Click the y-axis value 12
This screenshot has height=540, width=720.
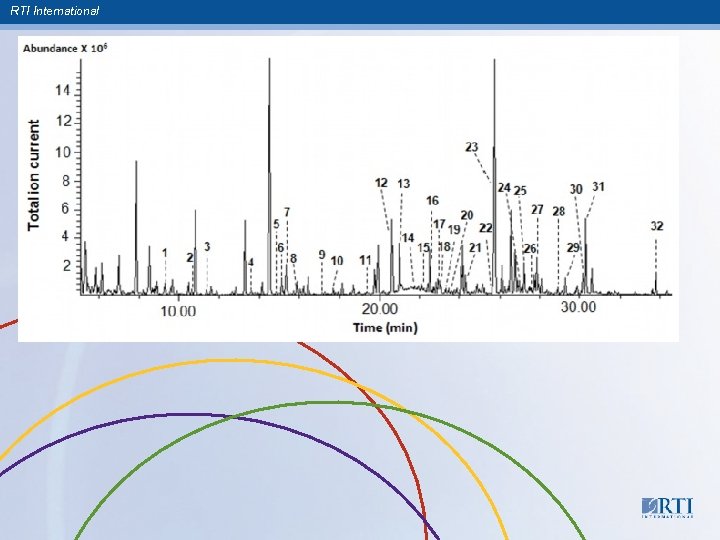(x=62, y=121)
